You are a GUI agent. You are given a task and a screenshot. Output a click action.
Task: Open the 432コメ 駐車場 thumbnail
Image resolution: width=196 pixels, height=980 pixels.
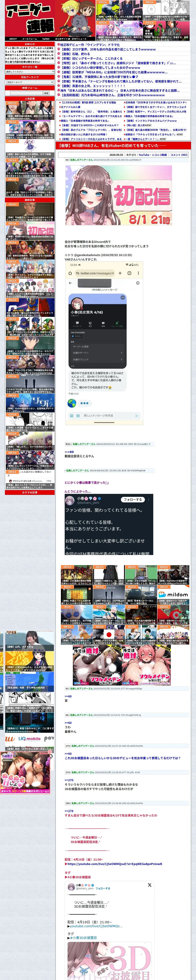pos(141,595)
